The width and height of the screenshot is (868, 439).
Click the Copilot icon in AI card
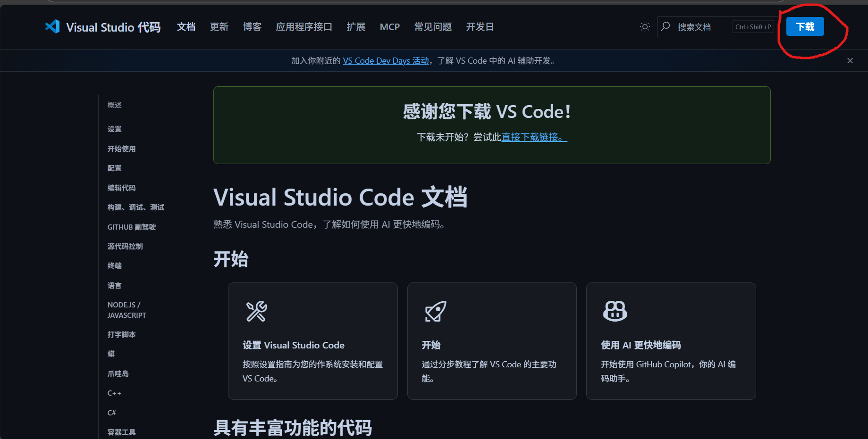click(615, 311)
